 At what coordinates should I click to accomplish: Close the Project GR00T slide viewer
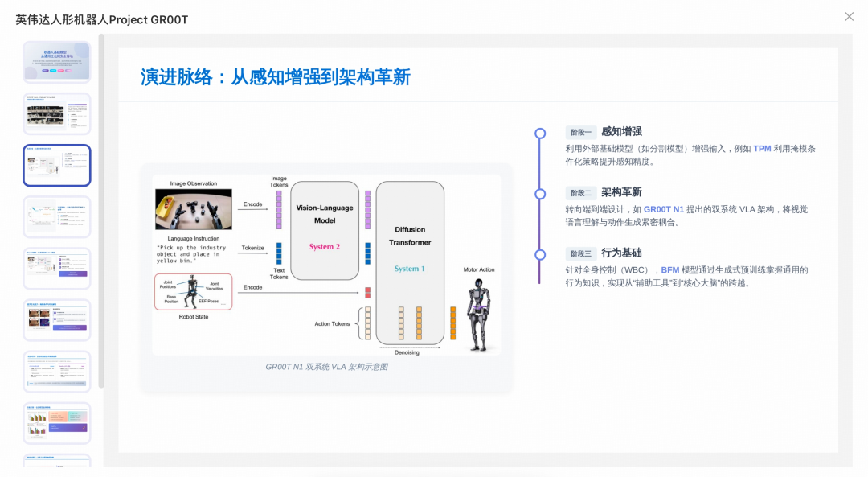pyautogui.click(x=850, y=17)
